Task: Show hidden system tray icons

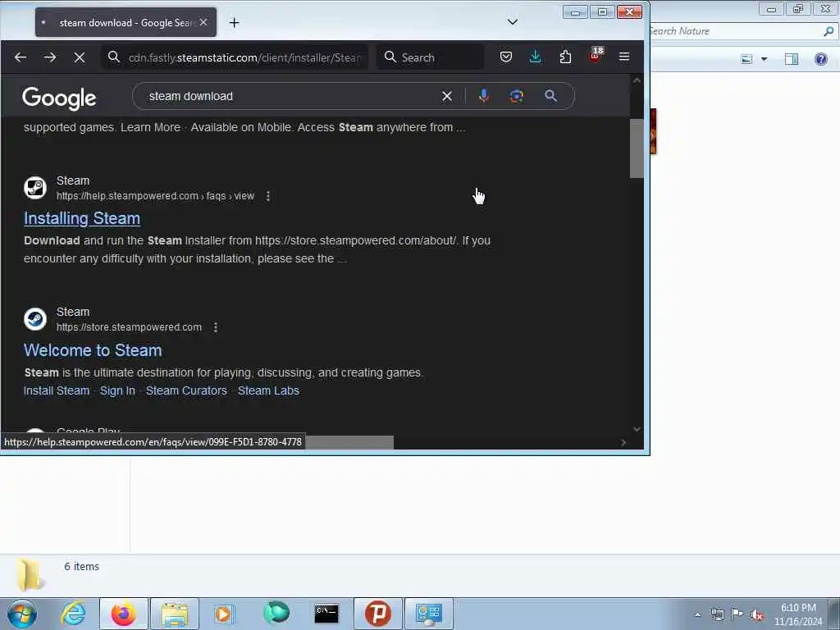Action: coord(697,614)
